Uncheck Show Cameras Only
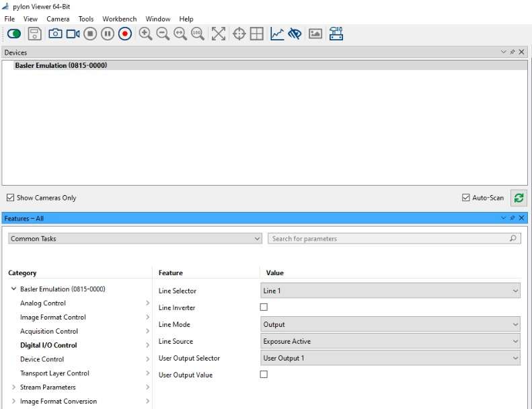 pos(10,198)
